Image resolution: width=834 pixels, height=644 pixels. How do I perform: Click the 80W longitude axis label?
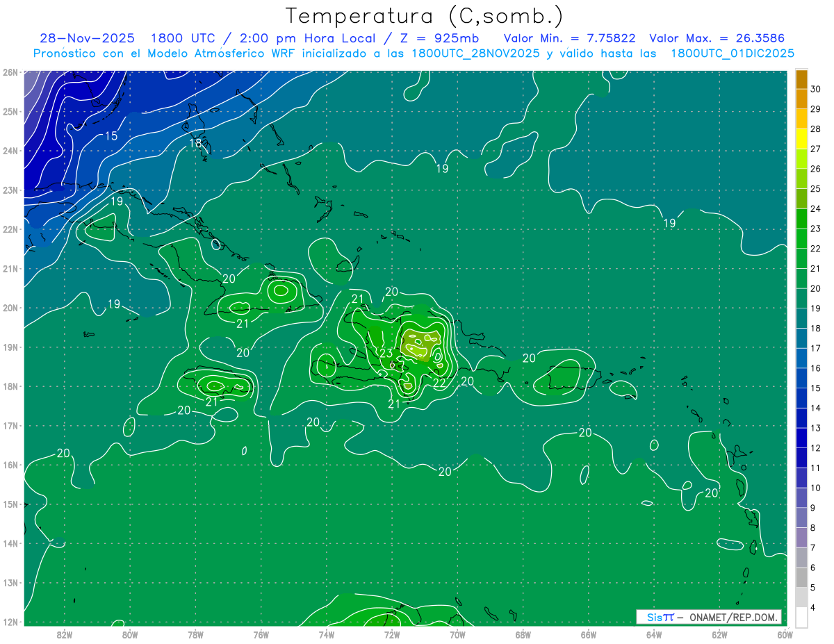tap(130, 634)
